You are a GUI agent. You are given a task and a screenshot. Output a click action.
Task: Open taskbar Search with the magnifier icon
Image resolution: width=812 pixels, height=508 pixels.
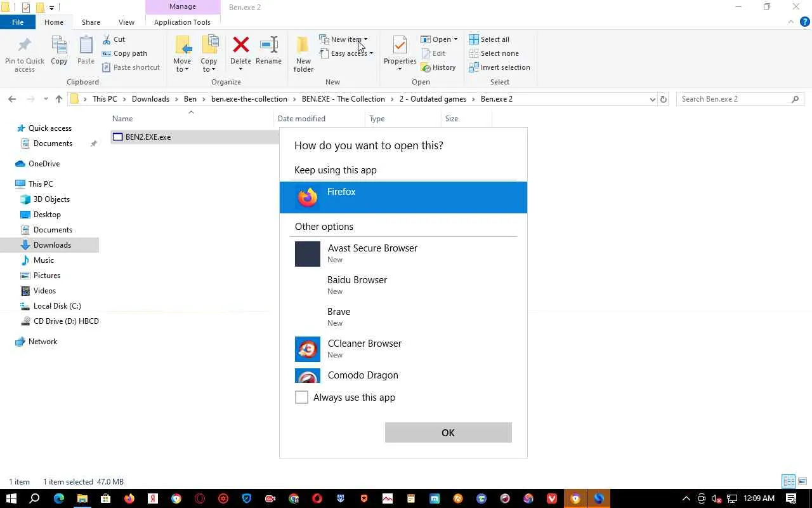(35, 498)
